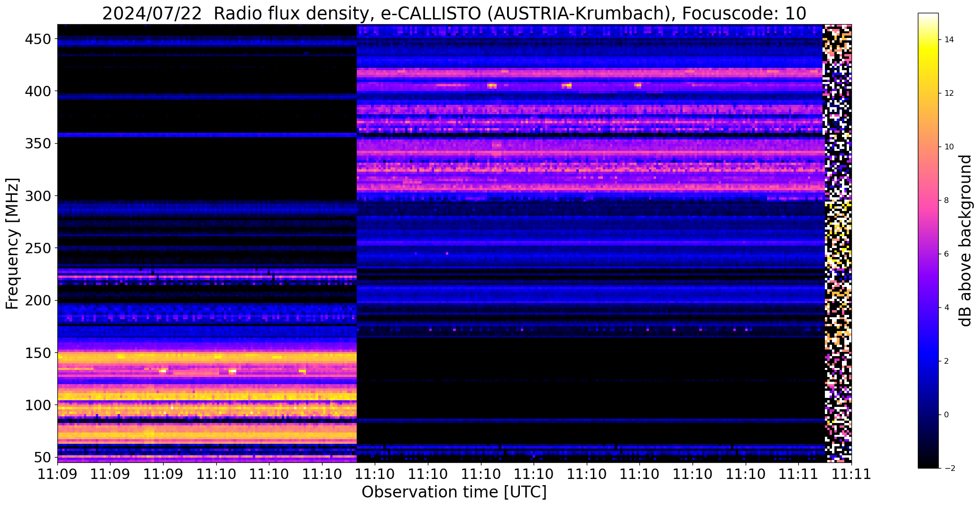
Task: Click the "dB above background" colorbar label
Action: (966, 240)
